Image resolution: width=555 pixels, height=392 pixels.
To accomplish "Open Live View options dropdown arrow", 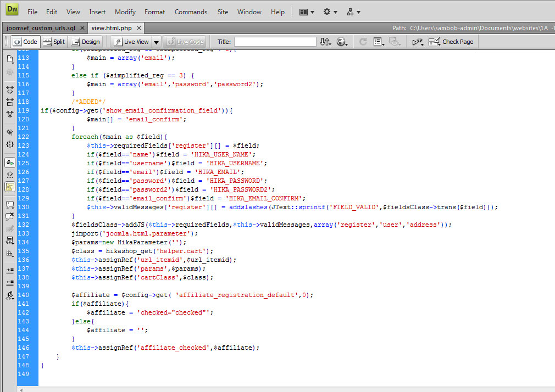I will (156, 42).
